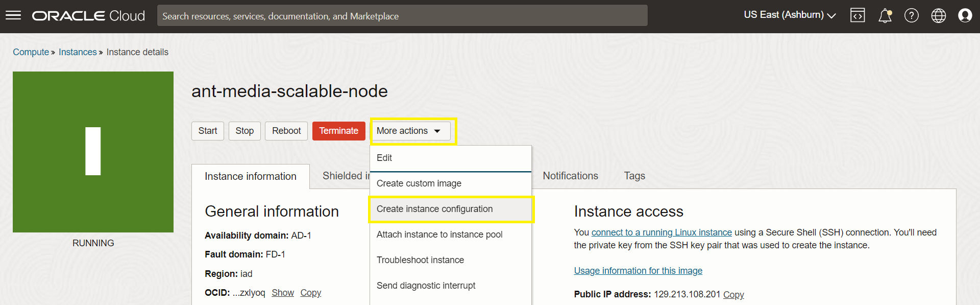This screenshot has width=980, height=305.
Task: Choose Edit from More actions menu
Action: pos(451,158)
